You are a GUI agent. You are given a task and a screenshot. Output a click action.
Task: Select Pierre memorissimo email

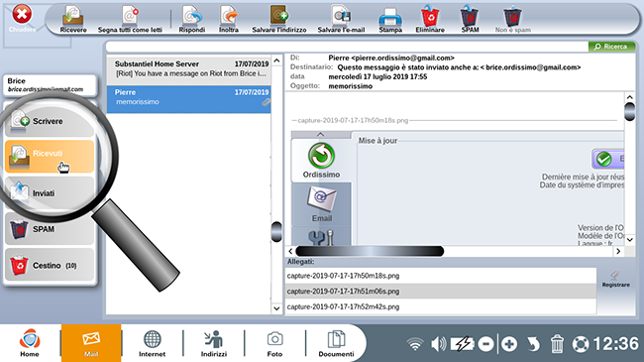pyautogui.click(x=189, y=99)
